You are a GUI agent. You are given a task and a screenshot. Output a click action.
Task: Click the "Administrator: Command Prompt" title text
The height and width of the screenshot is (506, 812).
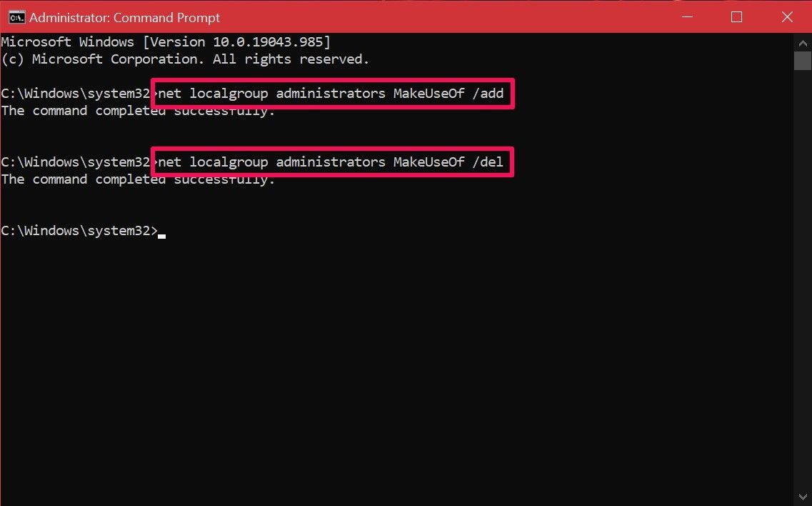click(x=125, y=17)
